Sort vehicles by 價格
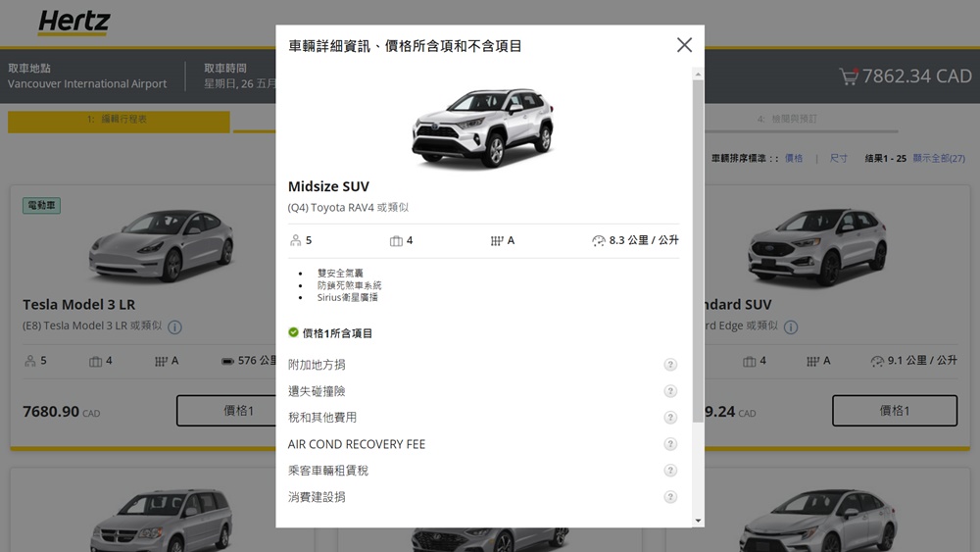980x552 pixels. pyautogui.click(x=794, y=158)
